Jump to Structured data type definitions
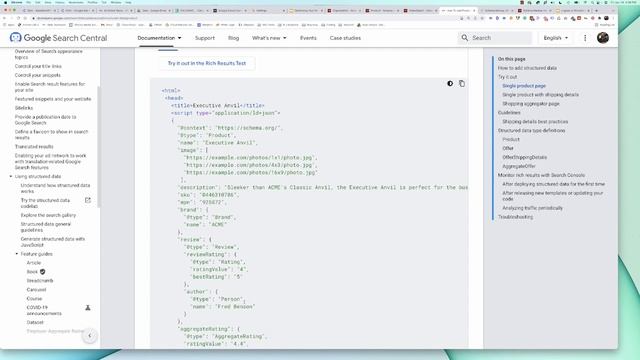Image resolution: width=640 pixels, height=360 pixels. 531,131
